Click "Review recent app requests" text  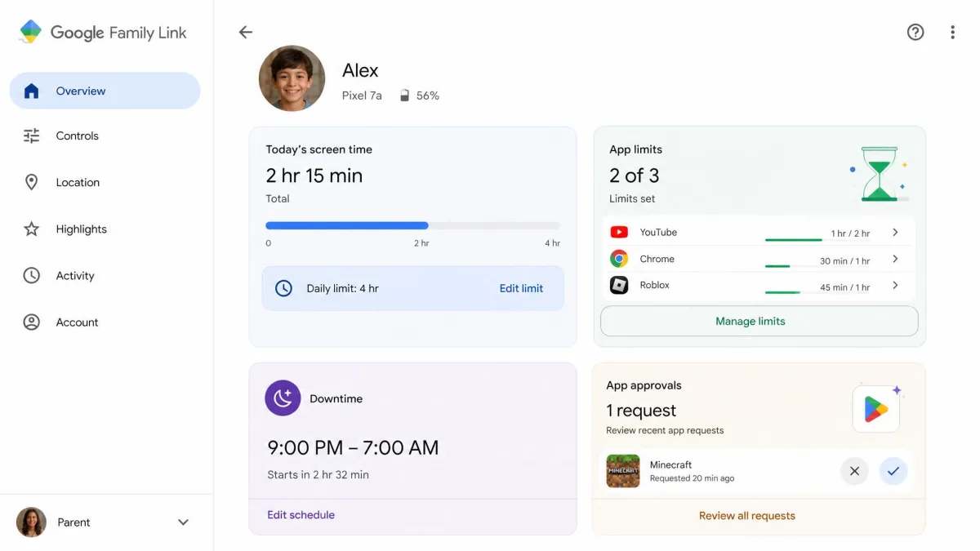click(665, 430)
